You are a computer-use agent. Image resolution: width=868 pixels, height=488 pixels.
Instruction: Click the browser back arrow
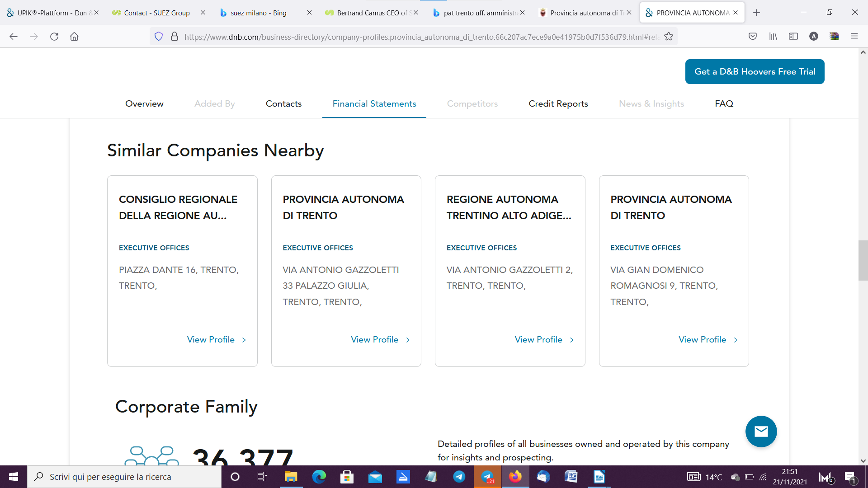pos(14,37)
